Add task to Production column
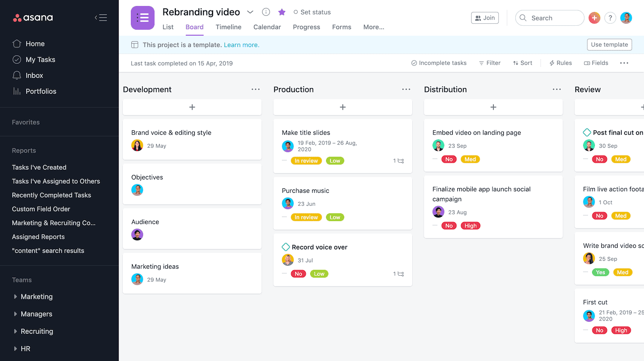Image resolution: width=644 pixels, height=361 pixels. click(343, 107)
